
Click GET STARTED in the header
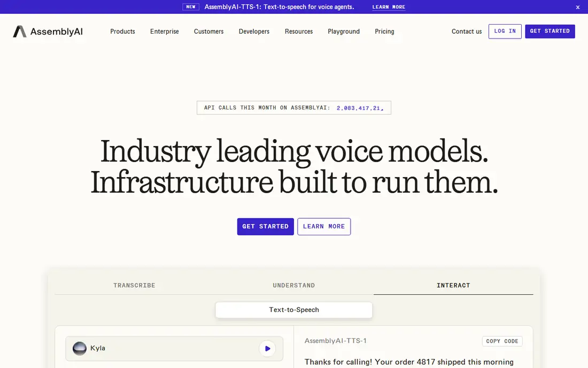[x=550, y=31]
